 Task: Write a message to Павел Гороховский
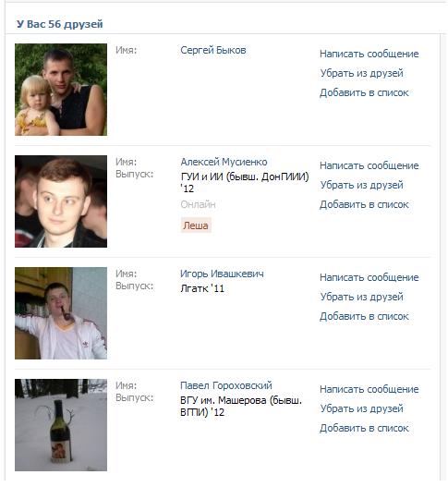pyautogui.click(x=369, y=389)
